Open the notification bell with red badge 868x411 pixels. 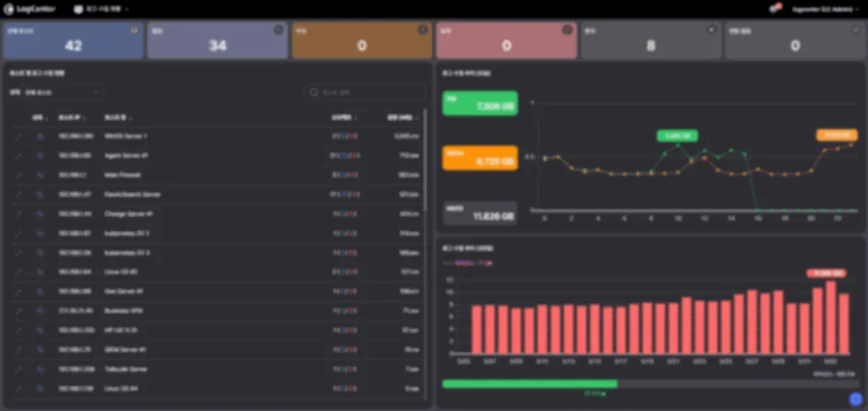tap(775, 9)
